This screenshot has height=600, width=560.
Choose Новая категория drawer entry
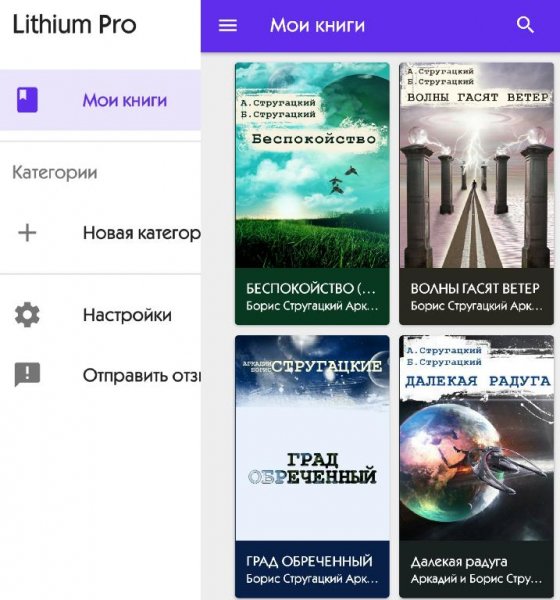(x=100, y=233)
